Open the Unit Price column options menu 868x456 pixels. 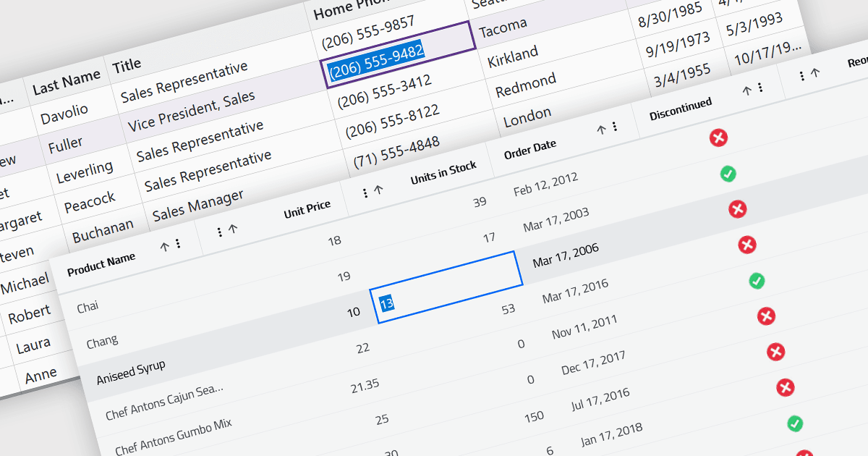[219, 232]
